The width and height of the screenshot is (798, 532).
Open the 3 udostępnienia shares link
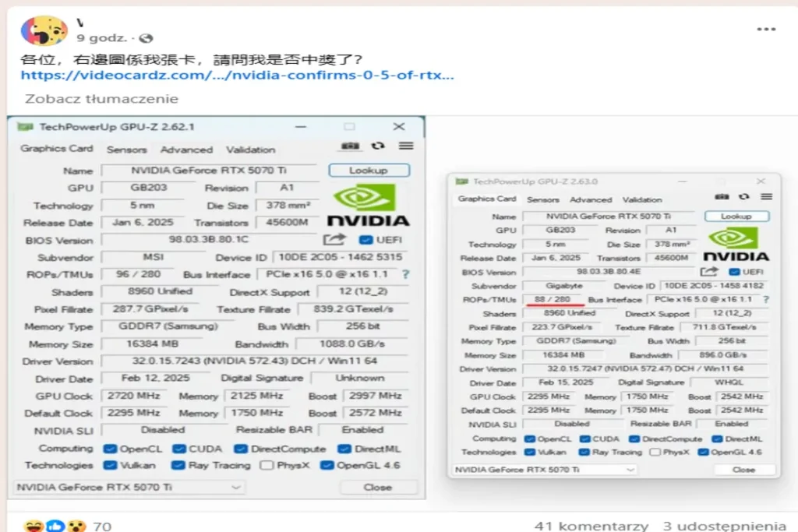[724, 526]
